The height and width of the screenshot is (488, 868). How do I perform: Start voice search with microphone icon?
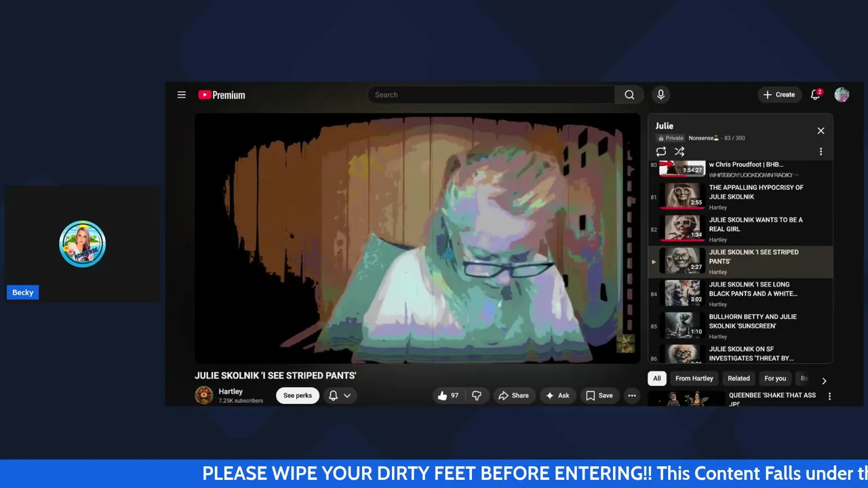[660, 95]
